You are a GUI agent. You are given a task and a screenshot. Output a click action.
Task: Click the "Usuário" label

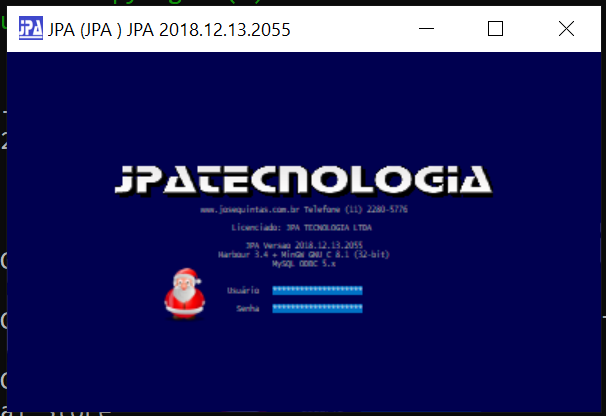[243, 290]
